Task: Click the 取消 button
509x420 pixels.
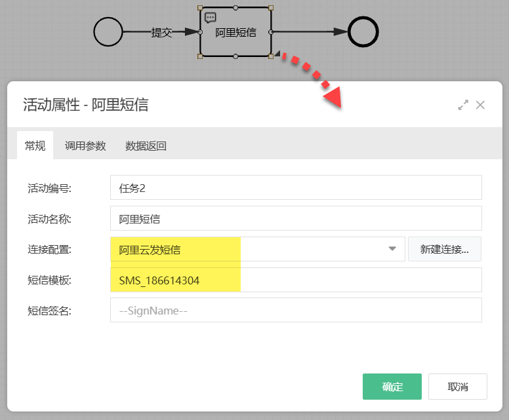Action: pos(458,387)
